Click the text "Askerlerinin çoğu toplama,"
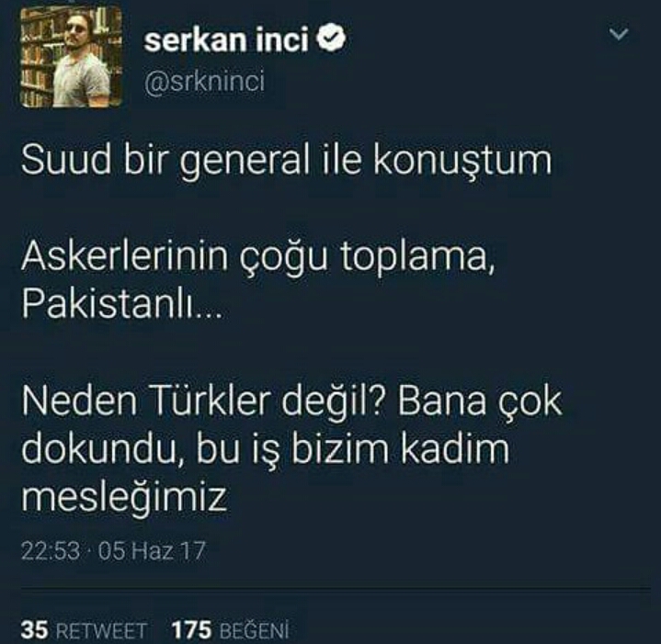The width and height of the screenshot is (661, 644). (x=258, y=258)
